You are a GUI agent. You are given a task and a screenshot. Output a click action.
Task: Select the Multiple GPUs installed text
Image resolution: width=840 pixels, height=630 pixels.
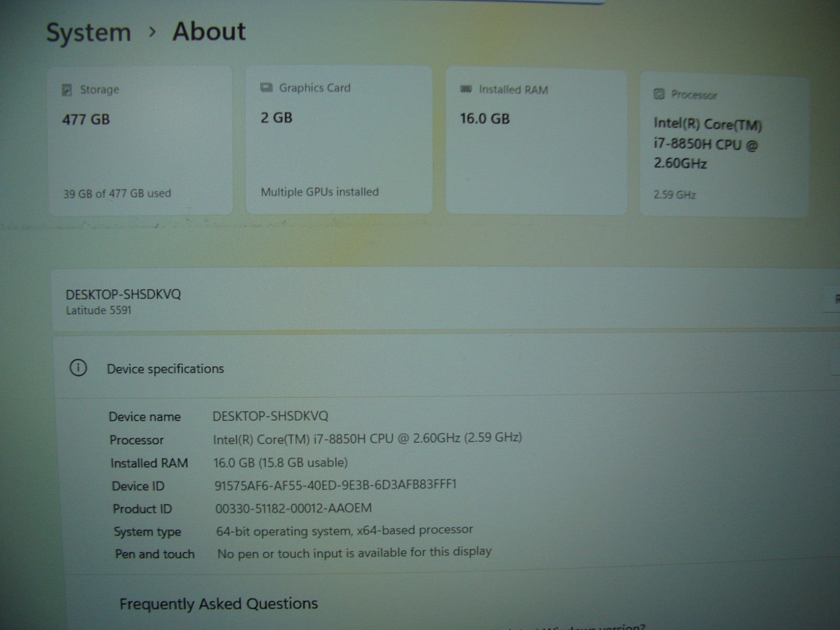click(x=319, y=192)
